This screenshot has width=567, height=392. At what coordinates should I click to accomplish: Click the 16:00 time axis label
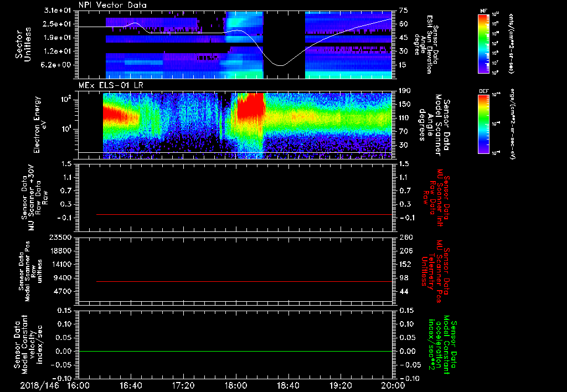pos(78,385)
